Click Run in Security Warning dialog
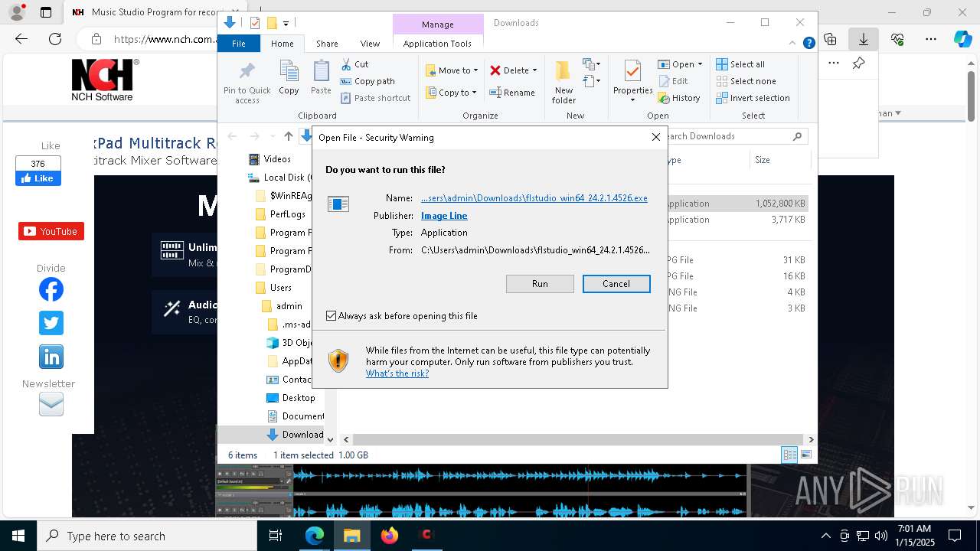Screen dimensions: 980x551 point(540,284)
